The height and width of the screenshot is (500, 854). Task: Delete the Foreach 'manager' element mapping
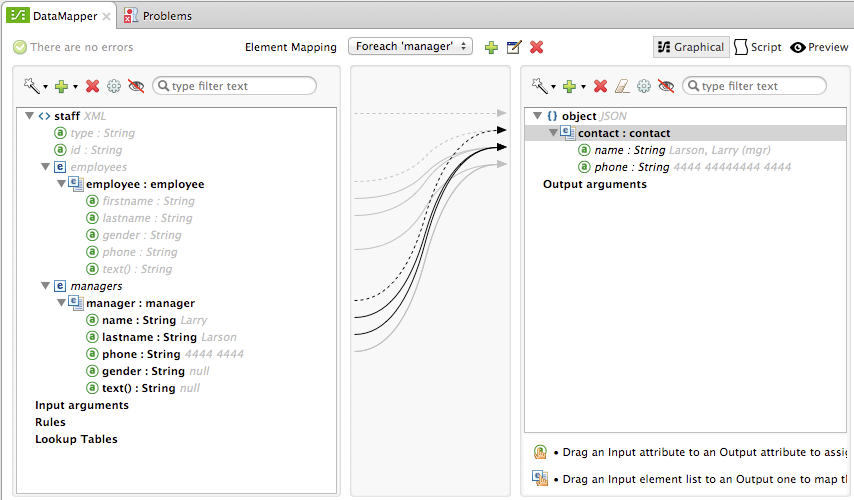(537, 47)
